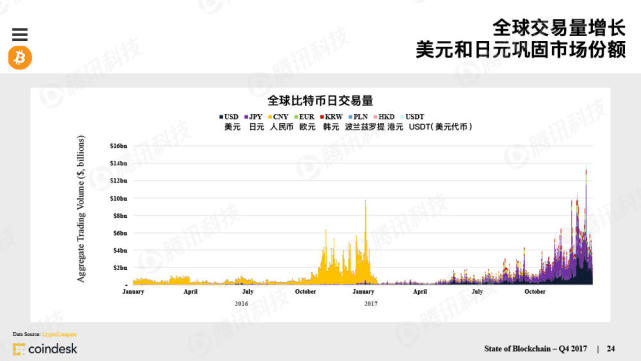Click the orange Bitcoin logo icon

[20, 58]
